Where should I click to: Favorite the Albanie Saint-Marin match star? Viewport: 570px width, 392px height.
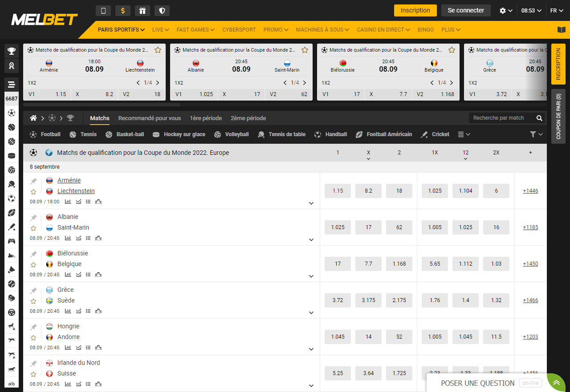[33, 228]
